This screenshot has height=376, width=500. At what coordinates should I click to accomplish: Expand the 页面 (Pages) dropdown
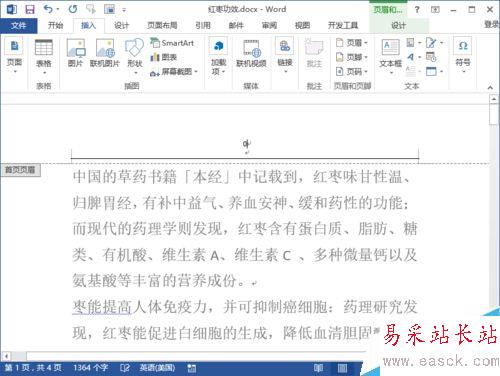(14, 55)
